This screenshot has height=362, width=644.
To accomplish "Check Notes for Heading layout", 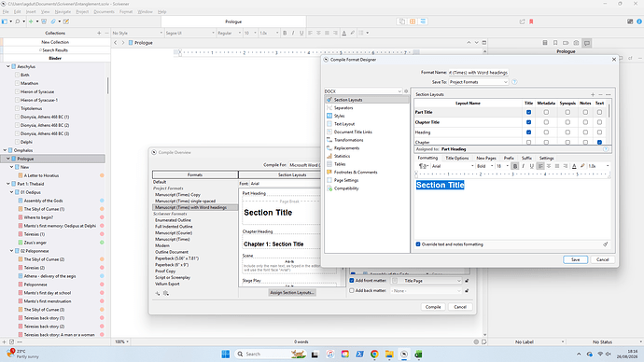I will pos(585,132).
